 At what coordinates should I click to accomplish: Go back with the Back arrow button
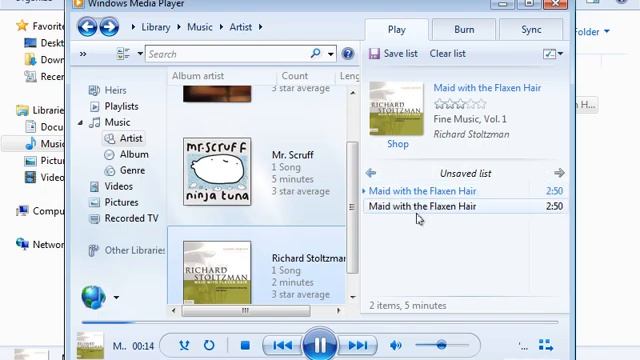[x=87, y=27]
